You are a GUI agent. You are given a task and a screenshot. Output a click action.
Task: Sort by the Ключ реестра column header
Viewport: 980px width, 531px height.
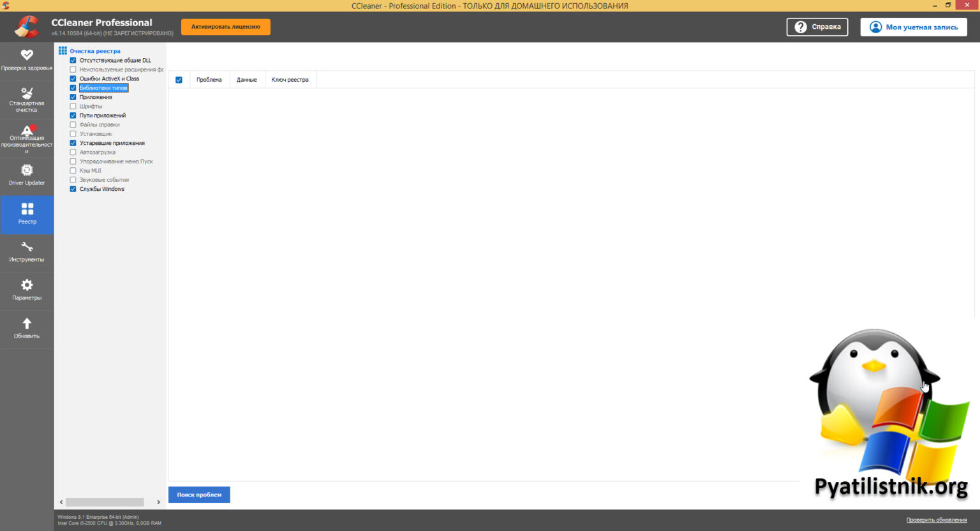click(290, 80)
